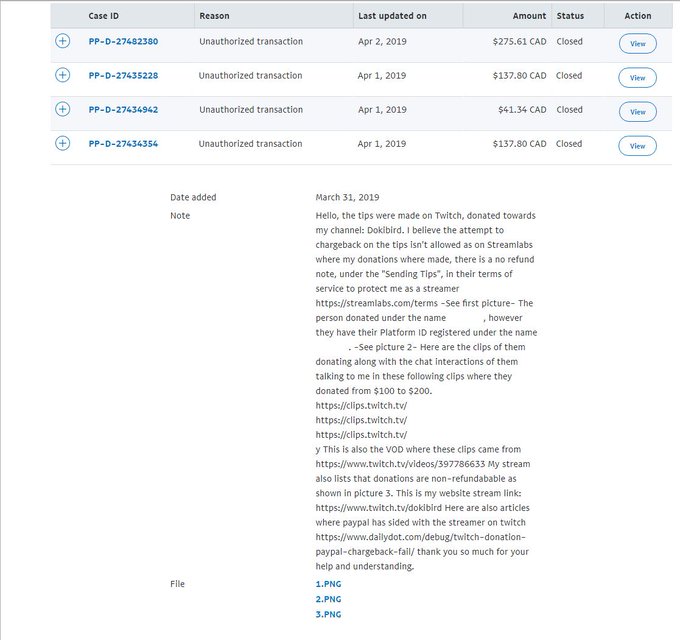The height and width of the screenshot is (640, 680).
Task: Click the Date added label
Action: pos(193,197)
